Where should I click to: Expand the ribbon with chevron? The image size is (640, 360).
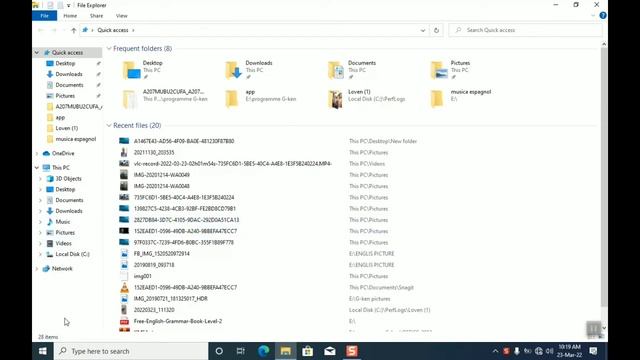(x=593, y=16)
